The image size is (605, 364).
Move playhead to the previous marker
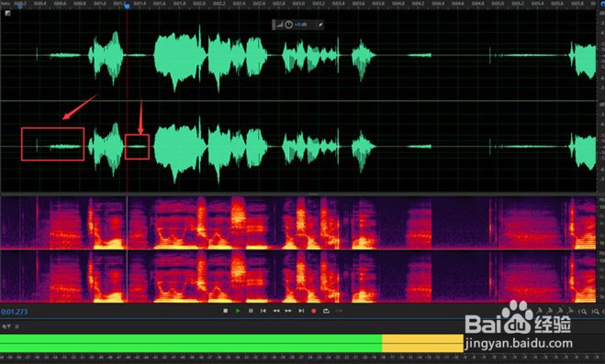click(x=263, y=311)
